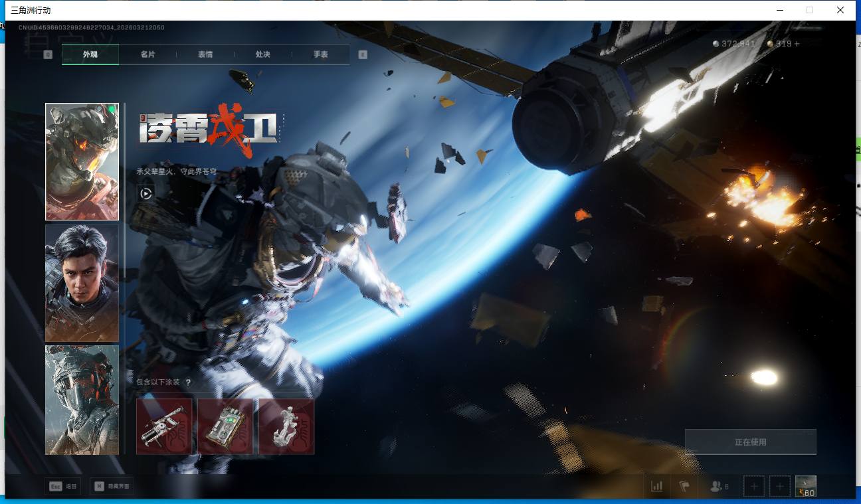Toggle 隐藏界面 to hide the interface

tap(111, 487)
